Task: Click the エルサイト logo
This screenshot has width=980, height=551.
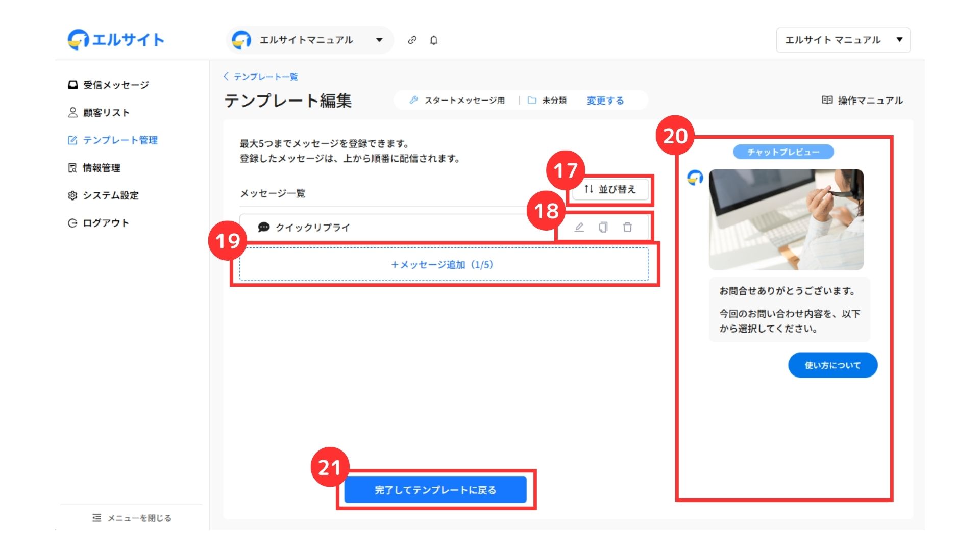Action: (x=116, y=40)
